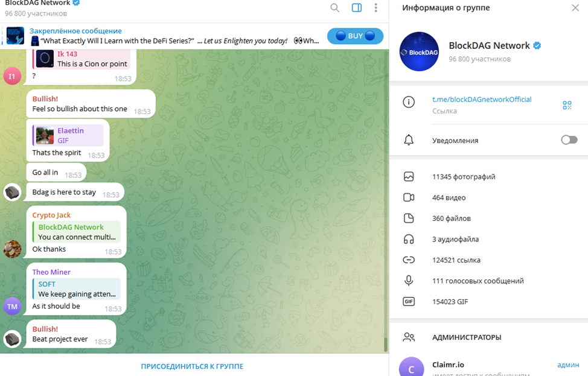Open 11345 фотографий shared photos
This screenshot has height=376, width=588.
coord(464,177)
